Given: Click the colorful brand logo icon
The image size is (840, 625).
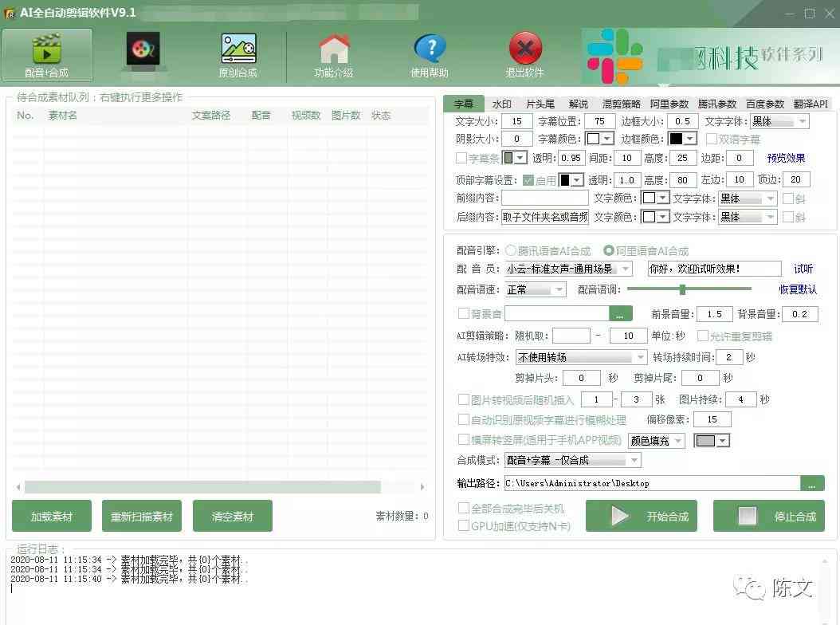Looking at the screenshot, I should [x=614, y=57].
